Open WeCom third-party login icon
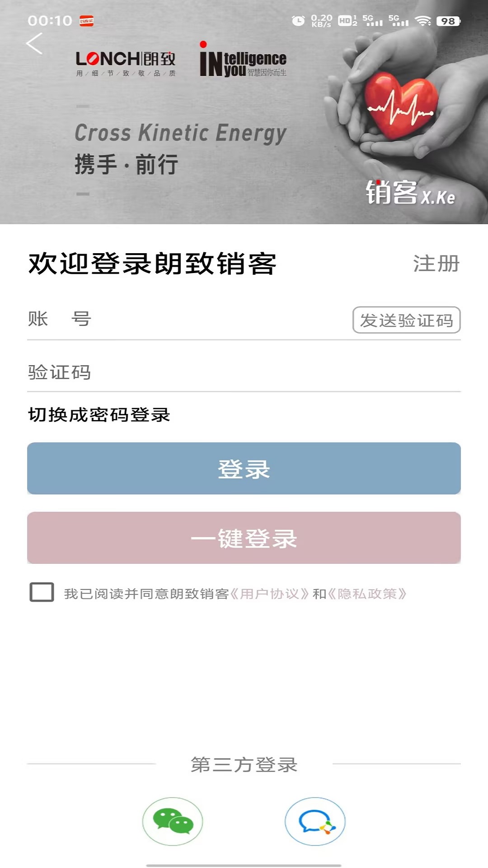The image size is (488, 868). coord(315,821)
